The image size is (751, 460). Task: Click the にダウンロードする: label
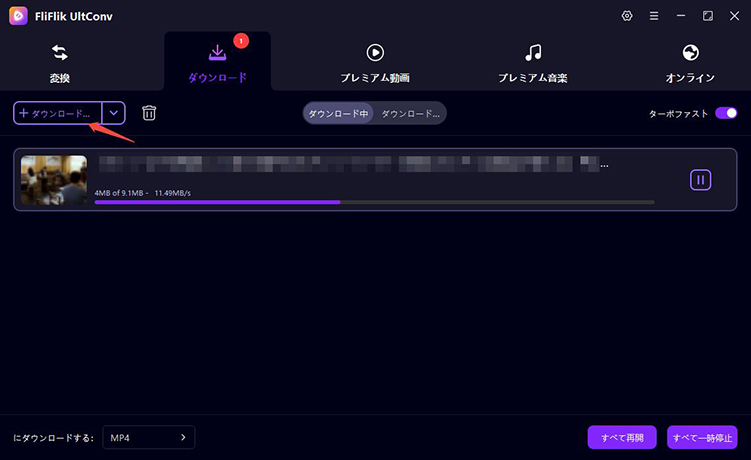53,438
